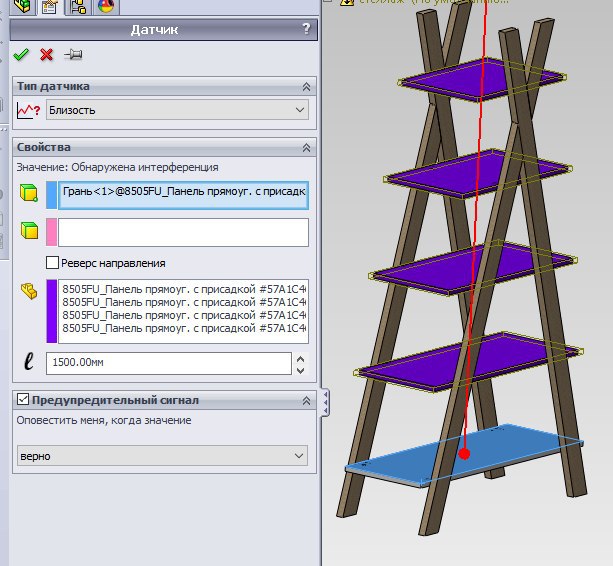Viewport: 613px width, 566px height.
Task: Switch to the FeatureManager design tree tab
Action: point(20,7)
